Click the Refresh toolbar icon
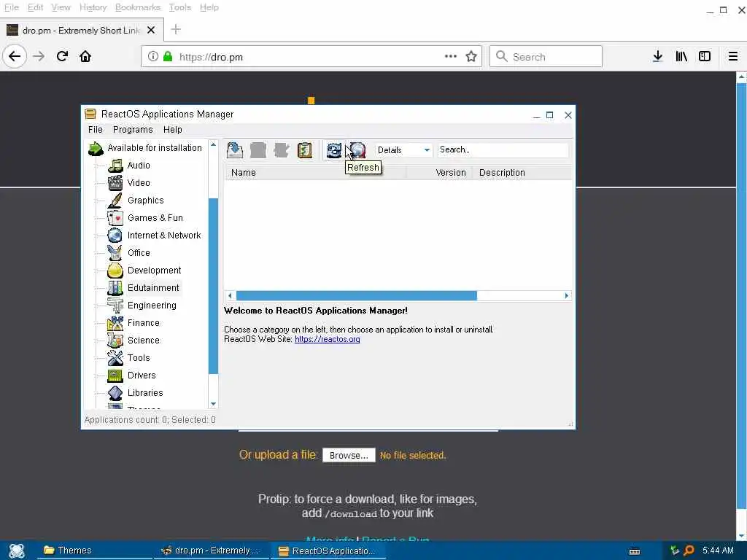 pyautogui.click(x=334, y=150)
